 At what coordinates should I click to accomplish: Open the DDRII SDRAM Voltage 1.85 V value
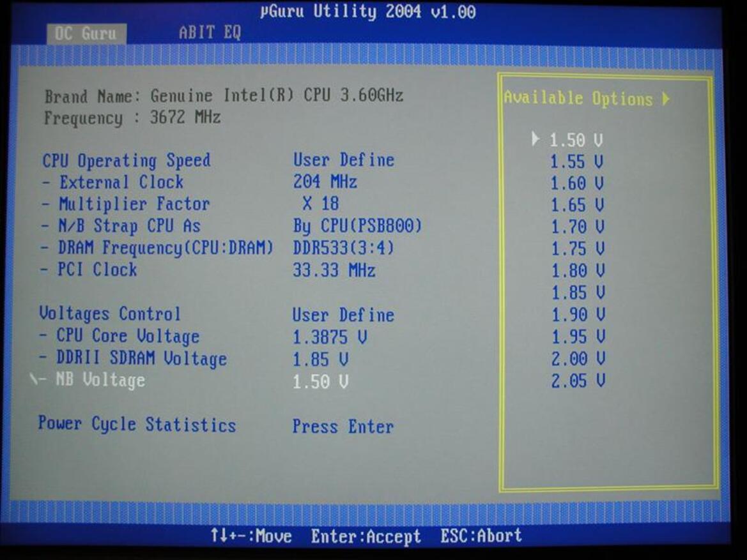pyautogui.click(x=320, y=359)
